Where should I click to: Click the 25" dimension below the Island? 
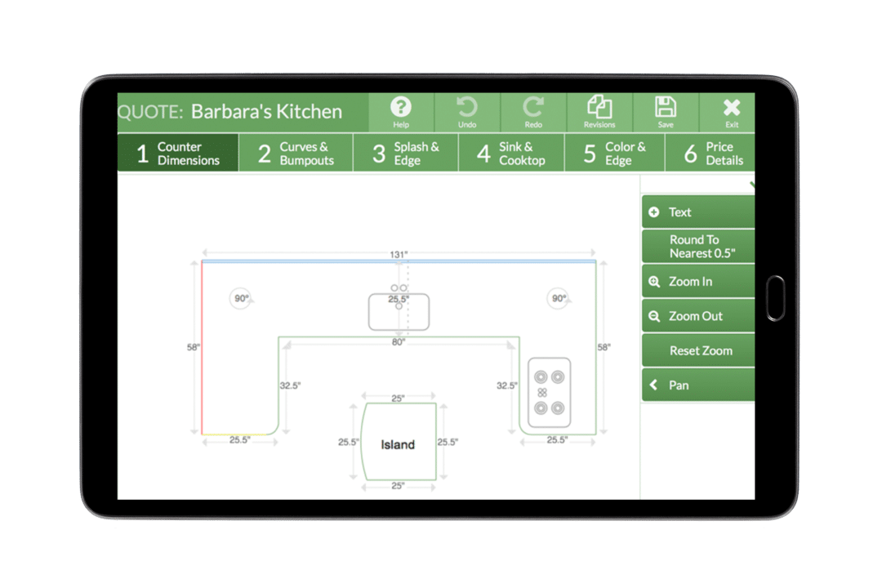398,485
